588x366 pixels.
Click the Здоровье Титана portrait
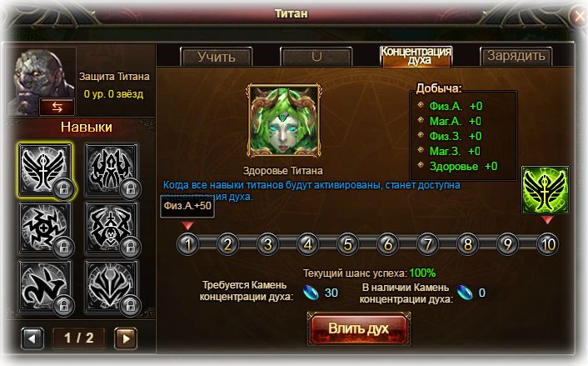(x=283, y=121)
